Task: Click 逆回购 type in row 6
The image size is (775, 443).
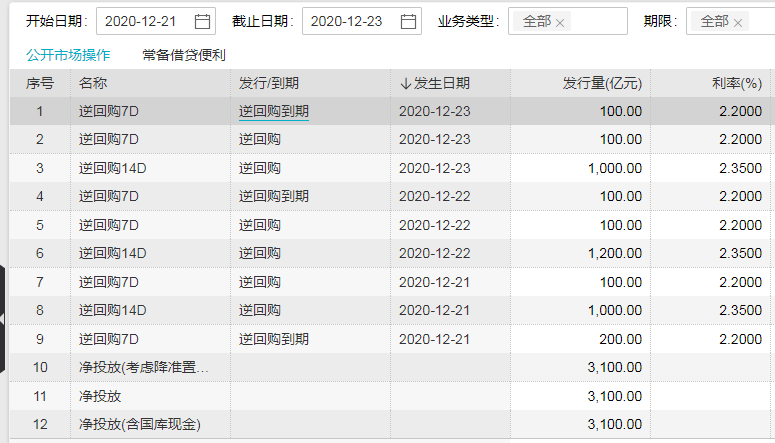Action: pos(260,253)
